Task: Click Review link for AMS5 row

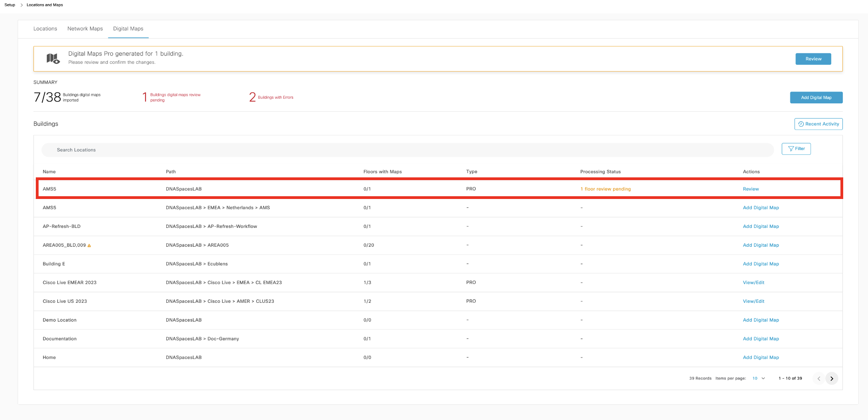Action: pos(750,189)
